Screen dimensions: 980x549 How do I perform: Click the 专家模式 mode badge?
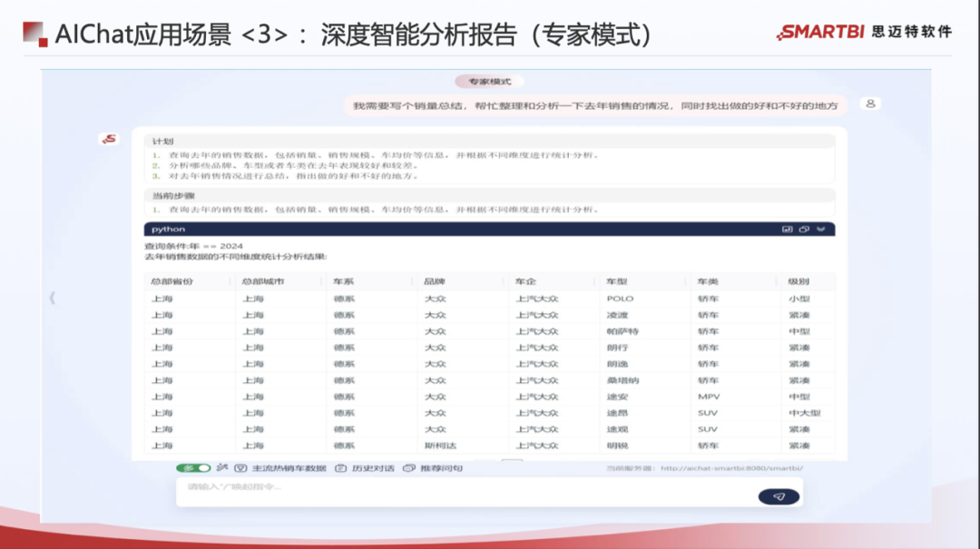489,82
